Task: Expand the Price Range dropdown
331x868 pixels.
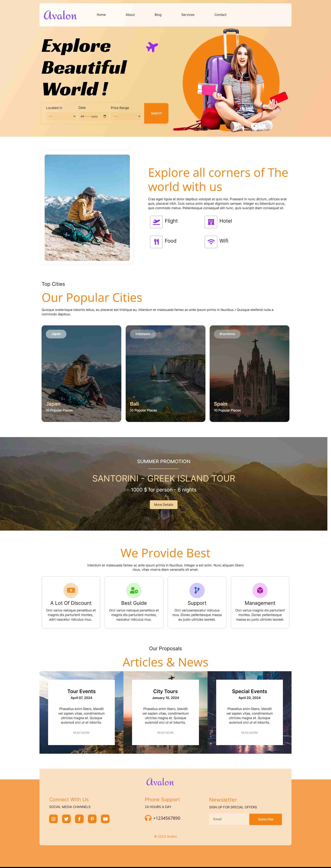Action: pyautogui.click(x=126, y=116)
